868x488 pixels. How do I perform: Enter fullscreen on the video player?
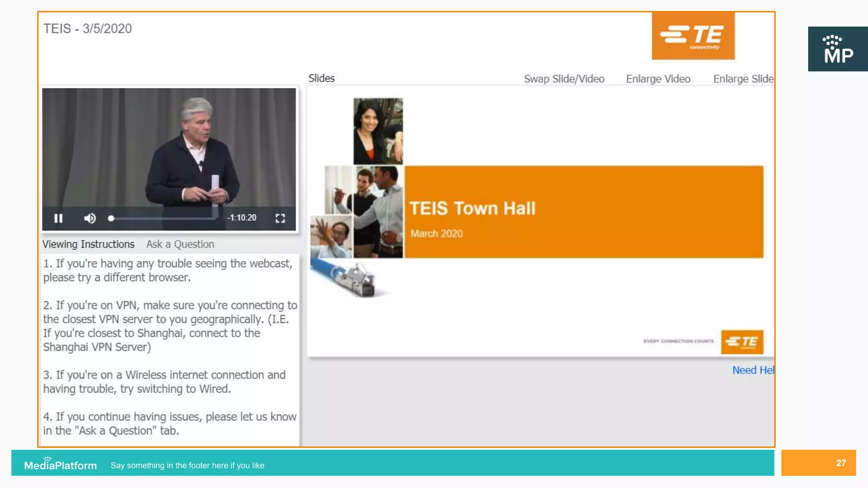pyautogui.click(x=280, y=218)
